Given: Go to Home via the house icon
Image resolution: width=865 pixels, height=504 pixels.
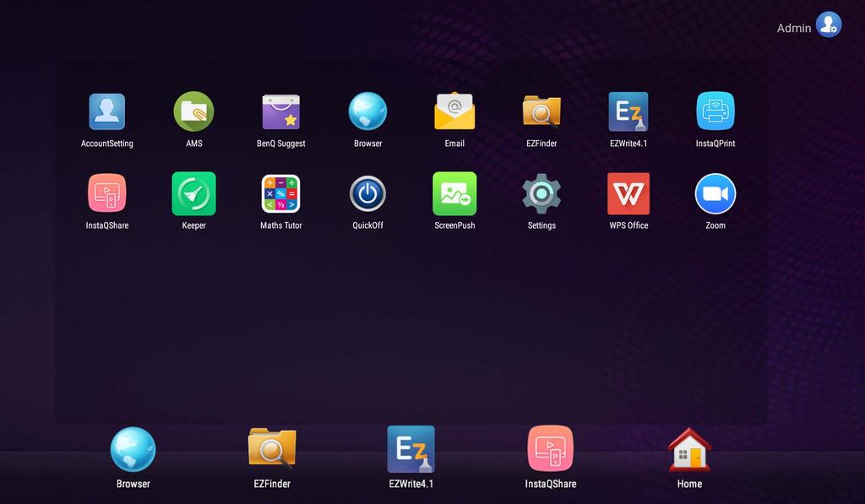Looking at the screenshot, I should coord(689,449).
